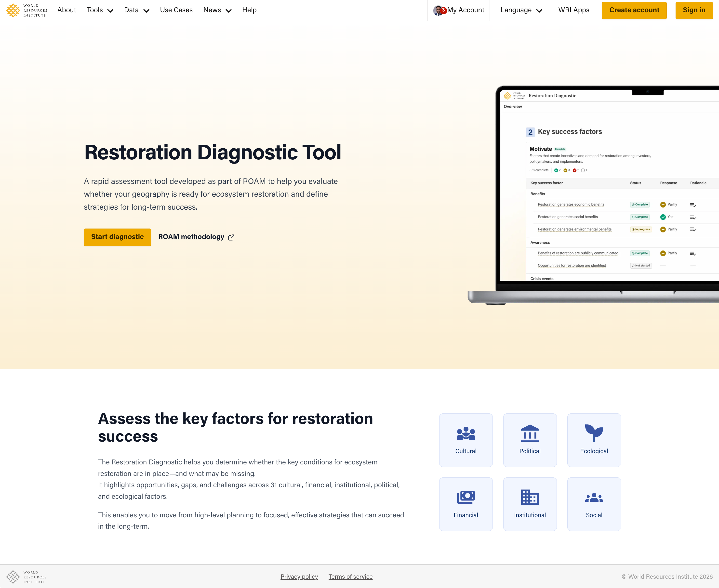Image resolution: width=719 pixels, height=588 pixels.
Task: Click the user avatar with notification badge
Action: 440,11
